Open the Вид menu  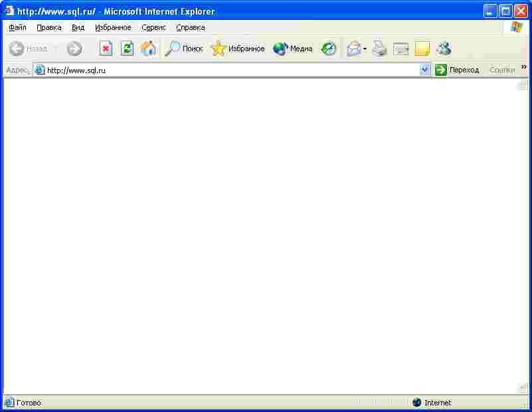(78, 27)
